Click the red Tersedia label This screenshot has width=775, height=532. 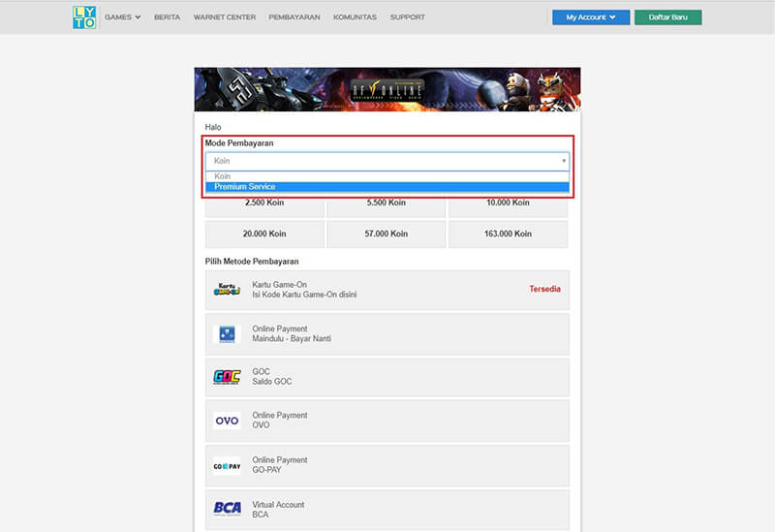click(544, 289)
